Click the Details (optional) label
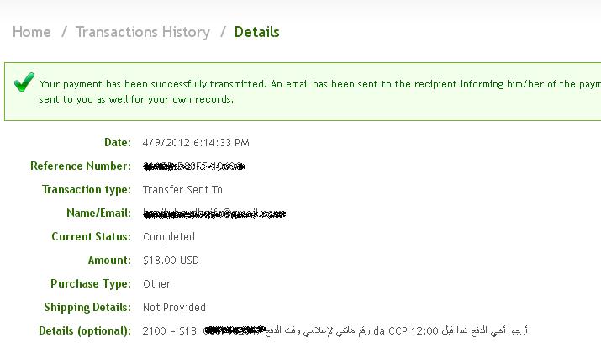601x364 pixels. 85,330
